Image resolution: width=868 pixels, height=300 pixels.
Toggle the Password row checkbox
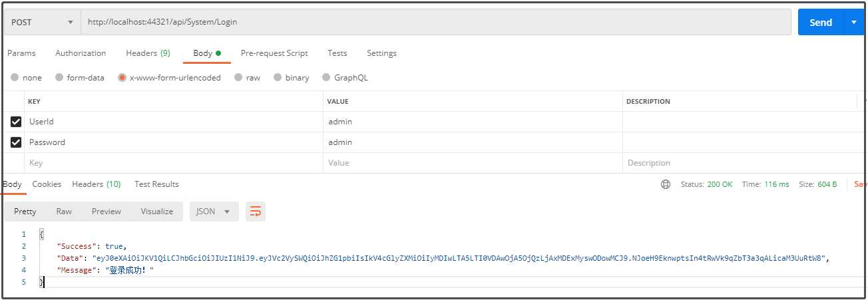pos(16,142)
